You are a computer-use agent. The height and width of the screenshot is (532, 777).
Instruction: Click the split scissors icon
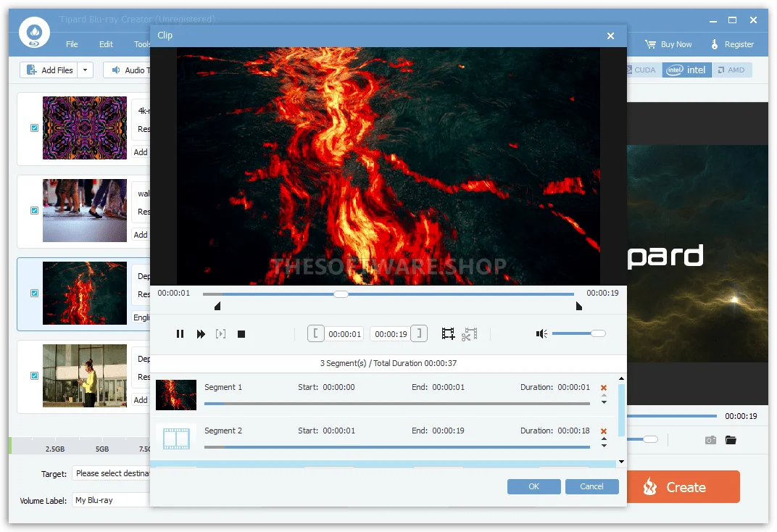click(x=469, y=334)
